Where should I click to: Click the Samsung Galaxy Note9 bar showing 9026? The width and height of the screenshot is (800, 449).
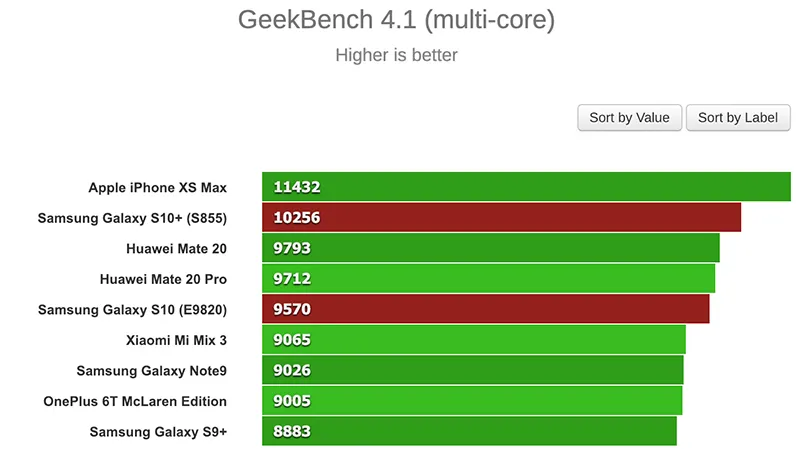(x=472, y=371)
